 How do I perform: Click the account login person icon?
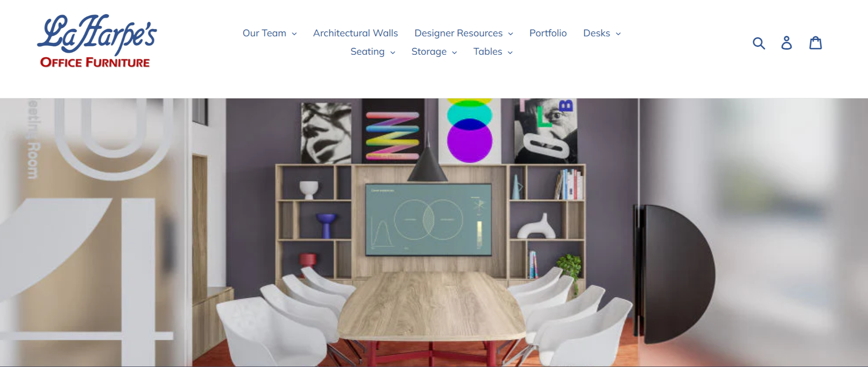[787, 43]
